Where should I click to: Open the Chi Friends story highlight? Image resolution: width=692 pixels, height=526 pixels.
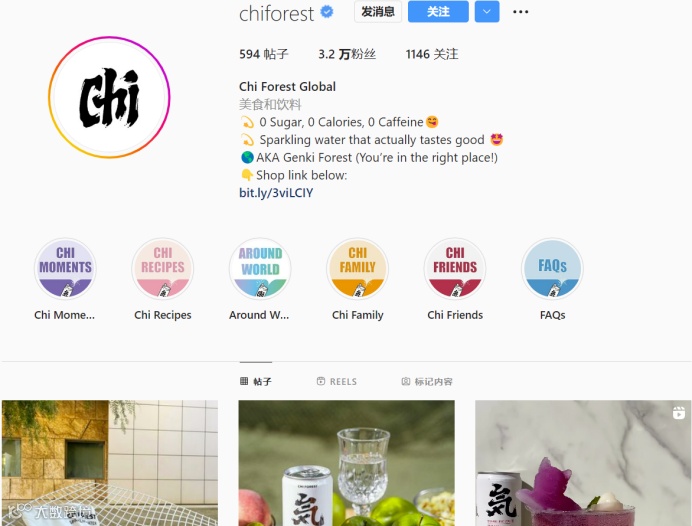click(x=455, y=269)
